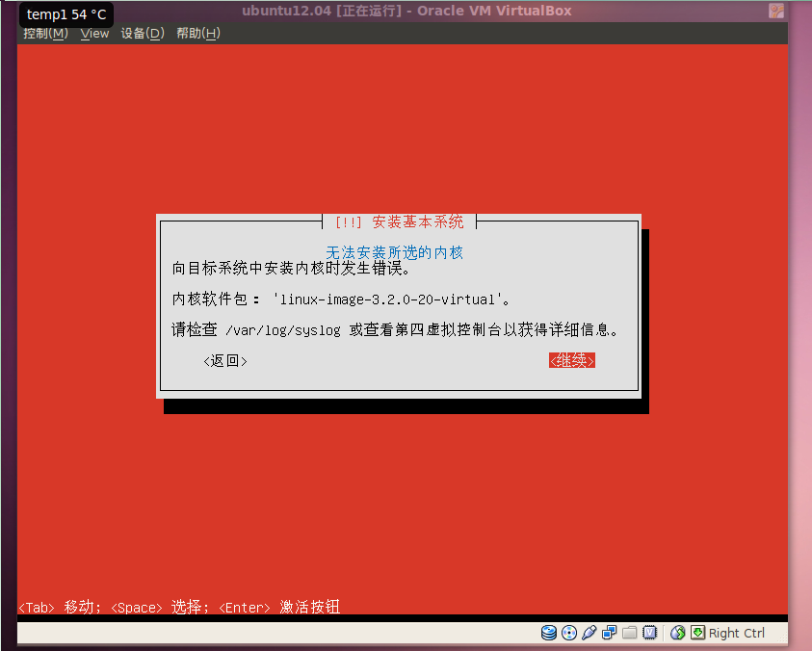Click the <Enter> 激活按钮 hint text
The height and width of the screenshot is (651, 812).
click(279, 607)
